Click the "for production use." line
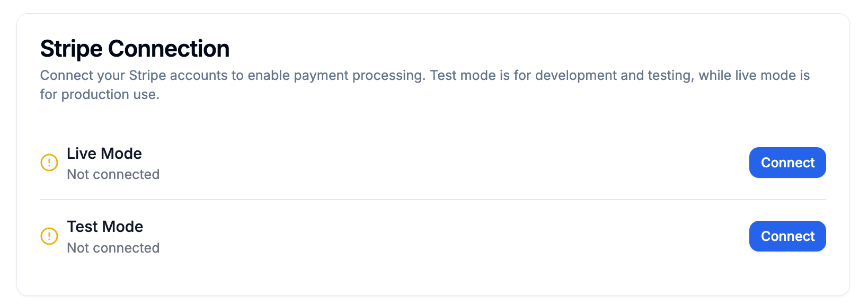Screen dimensions: 868x305 (100, 94)
